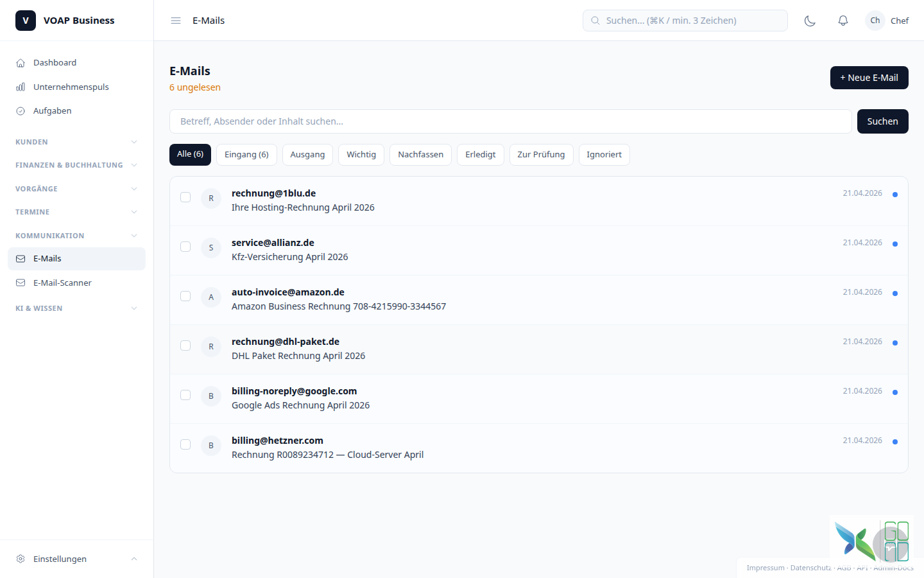Click the A avatar for auto-invoice@amazon.de
The width and height of the screenshot is (924, 578).
(211, 297)
